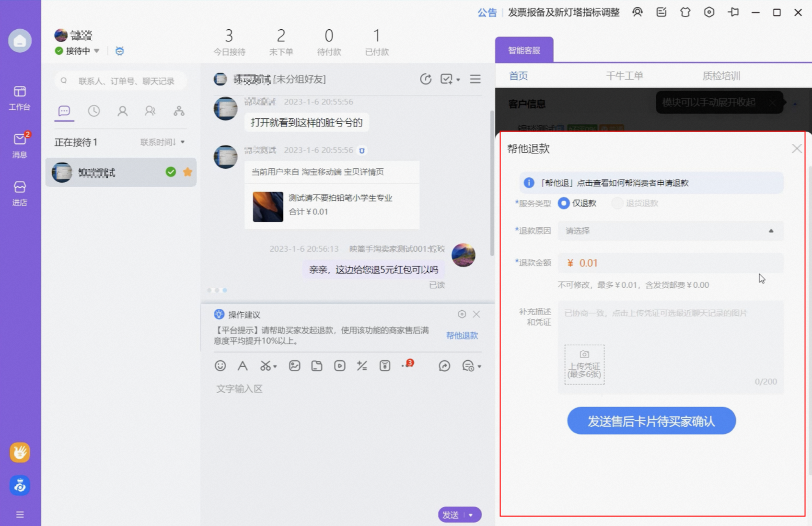
Task: Click the 发送 send button
Action: pyautogui.click(x=451, y=515)
